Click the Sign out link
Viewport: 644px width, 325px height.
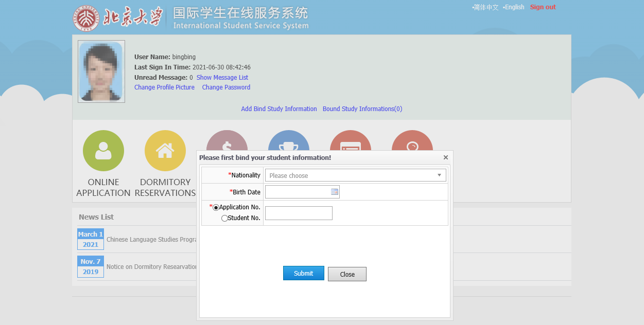click(x=543, y=7)
